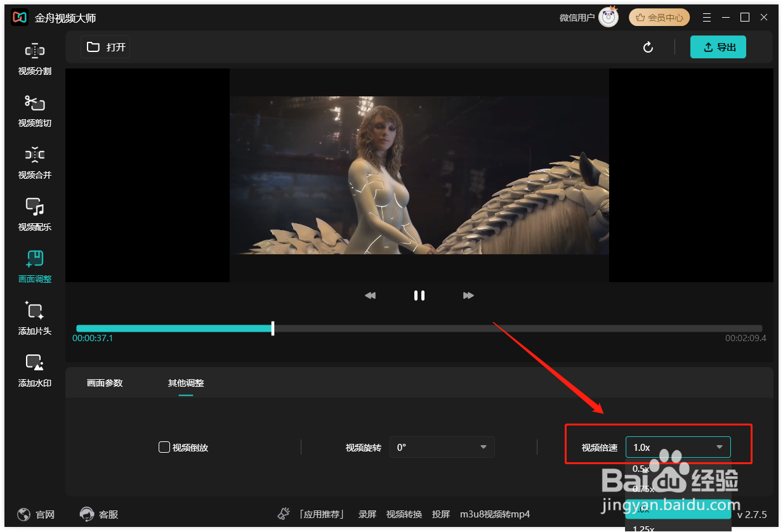Click the total duration 00:02:09.4
The width and height of the screenshot is (783, 532).
(746, 339)
